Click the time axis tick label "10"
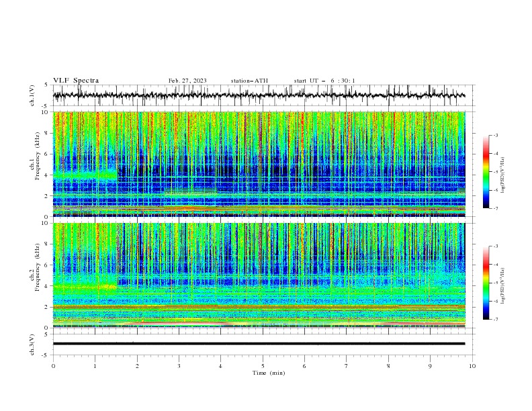This screenshot has width=532, height=411. point(472,366)
